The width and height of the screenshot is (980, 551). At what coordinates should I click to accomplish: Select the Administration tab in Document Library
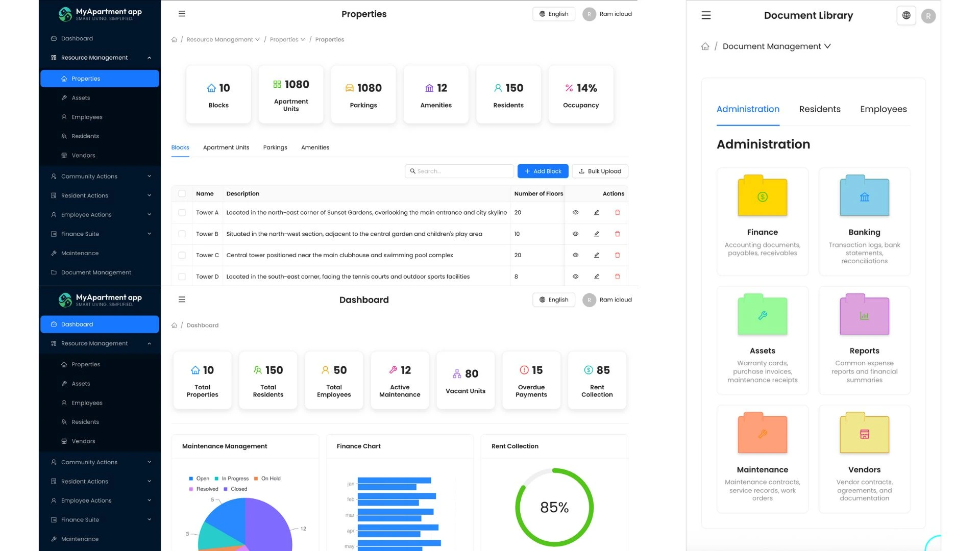tap(748, 109)
